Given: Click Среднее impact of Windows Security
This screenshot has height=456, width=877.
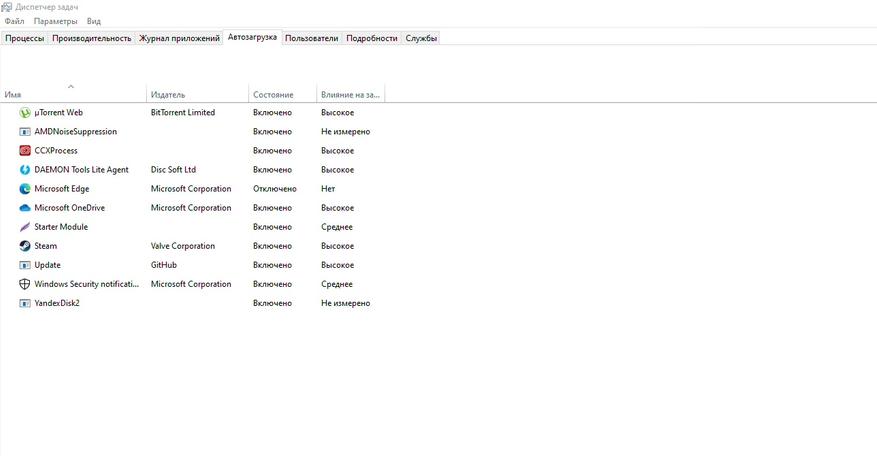Looking at the screenshot, I should [x=337, y=284].
